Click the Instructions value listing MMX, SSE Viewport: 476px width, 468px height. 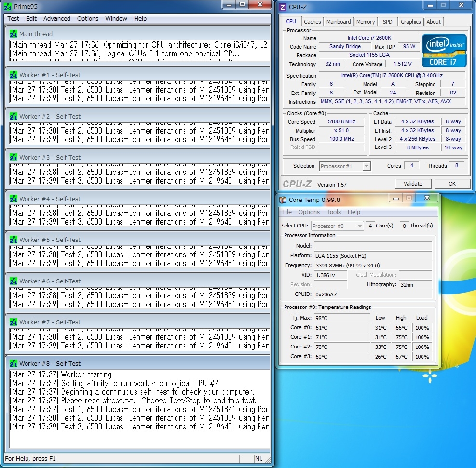392,101
